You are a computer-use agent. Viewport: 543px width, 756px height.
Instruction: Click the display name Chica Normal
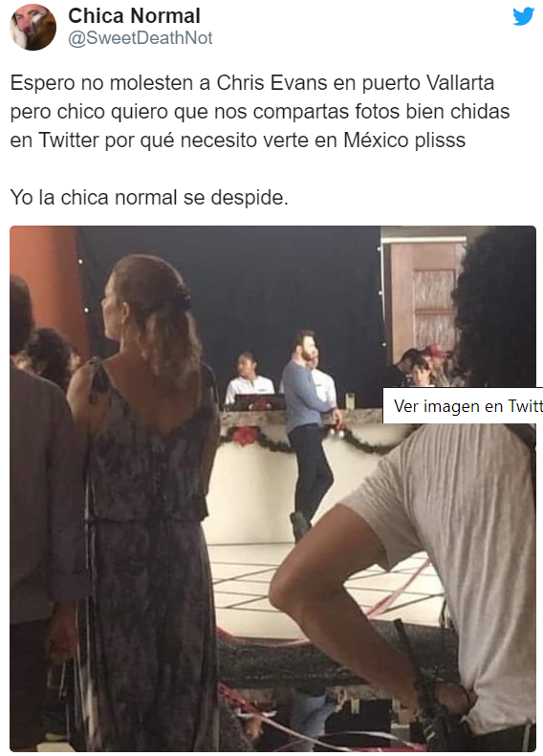[x=134, y=16]
